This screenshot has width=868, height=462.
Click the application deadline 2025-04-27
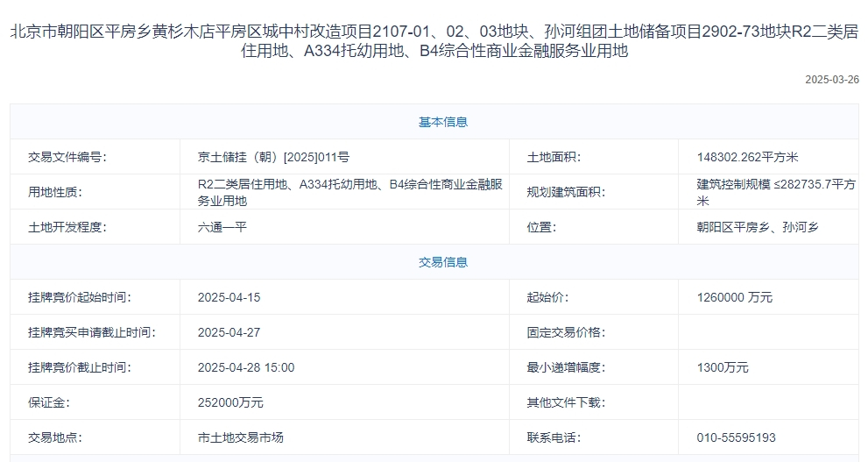[229, 332]
